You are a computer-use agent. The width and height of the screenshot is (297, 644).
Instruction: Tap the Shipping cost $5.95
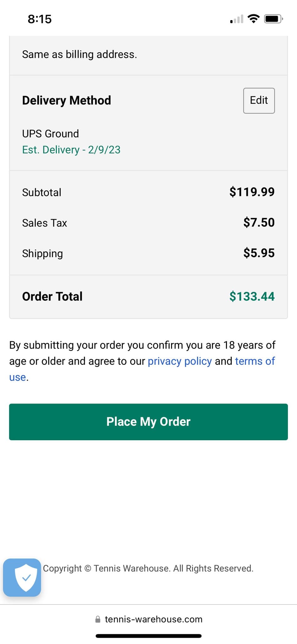point(259,253)
